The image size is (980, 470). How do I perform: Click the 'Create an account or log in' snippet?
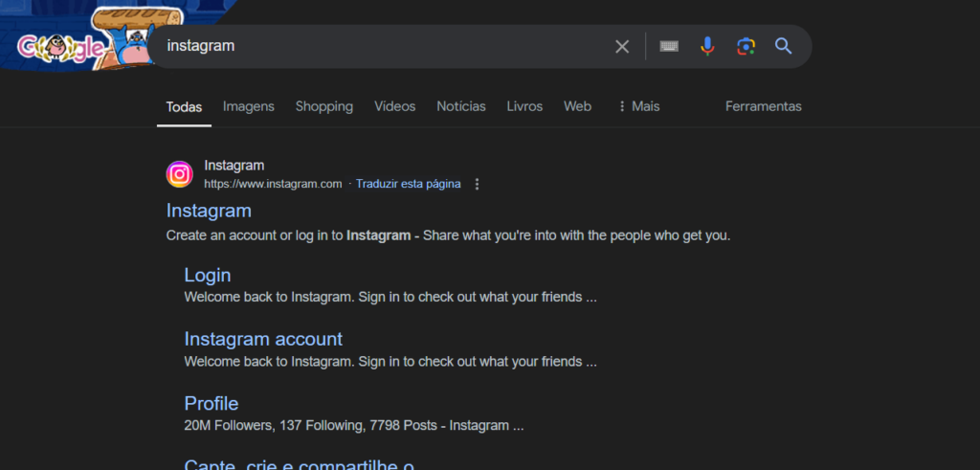click(x=448, y=236)
